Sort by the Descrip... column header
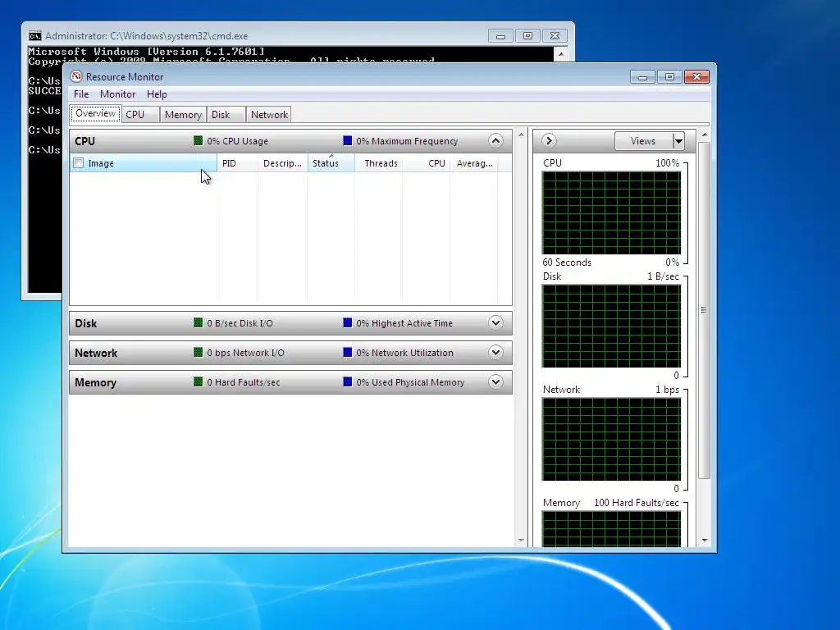 [282, 163]
